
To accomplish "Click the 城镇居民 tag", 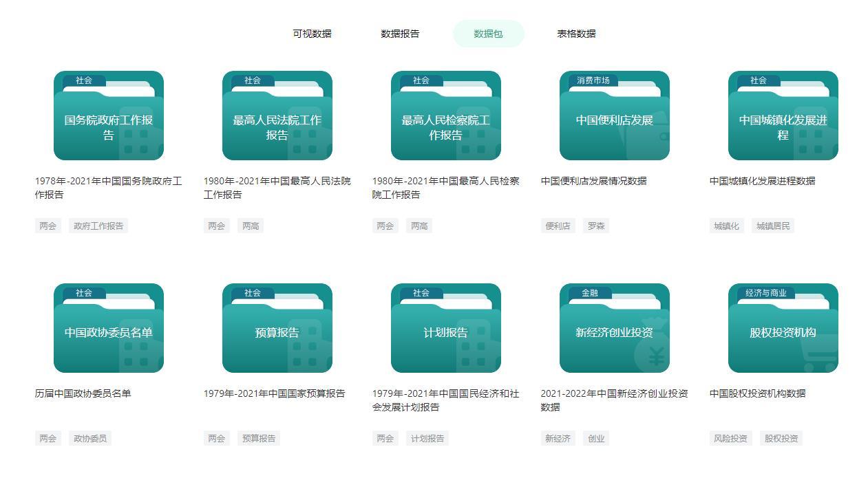I will click(773, 226).
